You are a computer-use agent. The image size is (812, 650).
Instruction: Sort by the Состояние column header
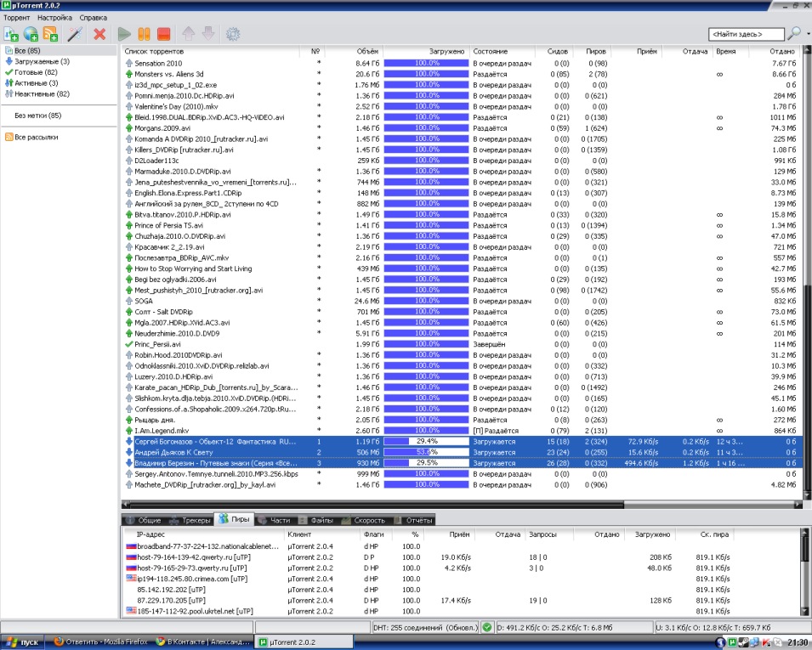[x=503, y=51]
